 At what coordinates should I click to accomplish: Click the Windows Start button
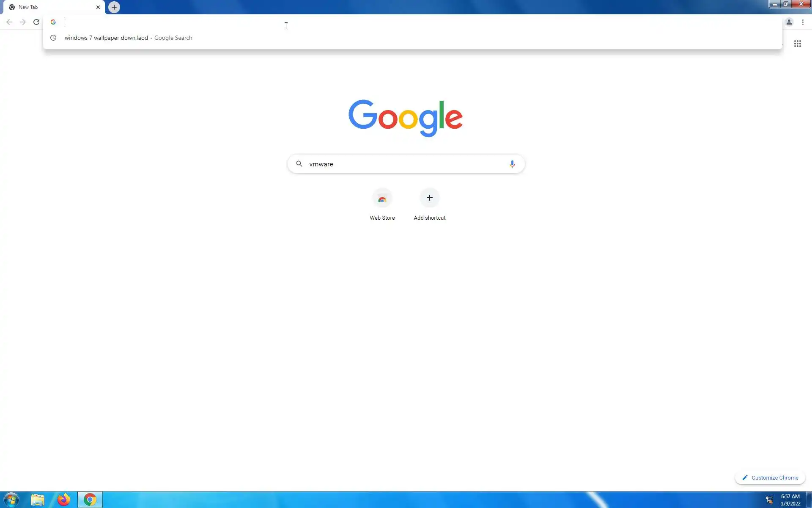tap(11, 500)
